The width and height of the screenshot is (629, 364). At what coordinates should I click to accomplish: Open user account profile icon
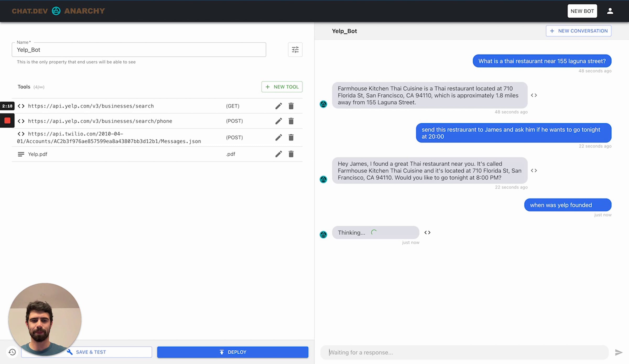coord(610,11)
